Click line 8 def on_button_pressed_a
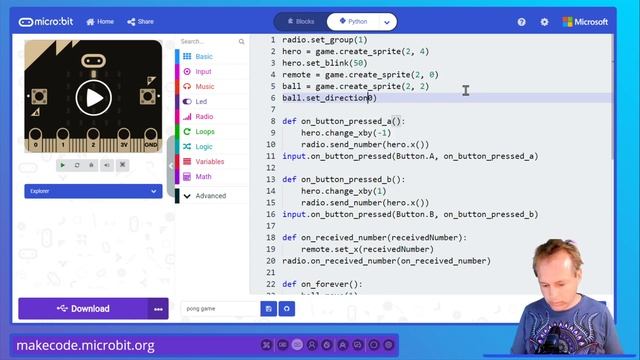The image size is (640, 360). [344, 121]
